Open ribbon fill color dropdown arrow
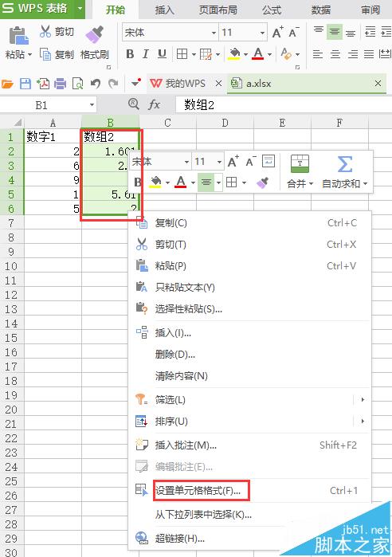 [x=245, y=54]
